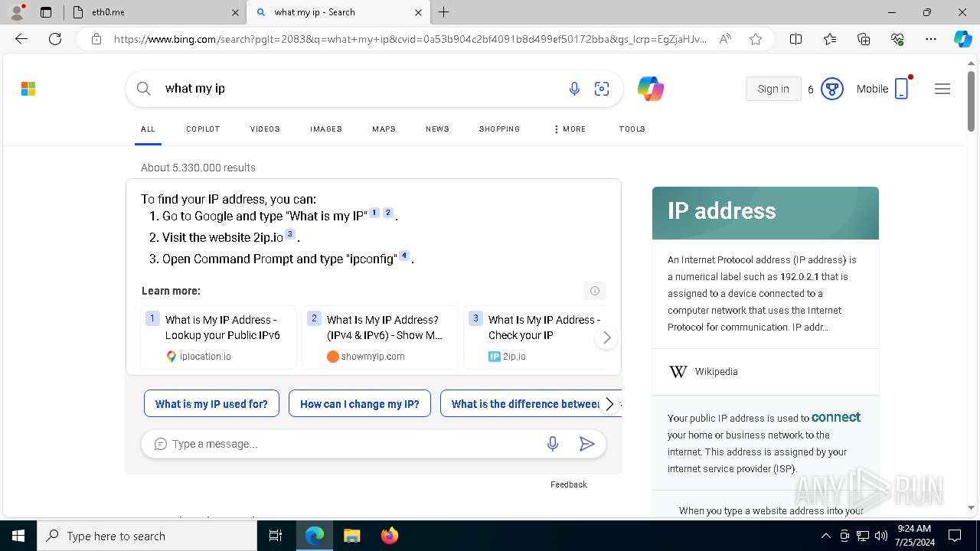Open Bing Copilot colorful icon

[x=651, y=89]
